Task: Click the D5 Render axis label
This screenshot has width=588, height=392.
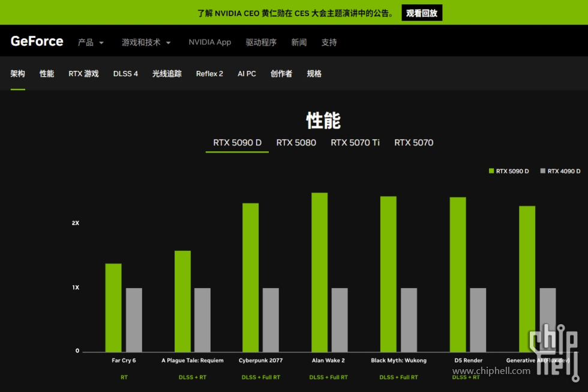Action: [469, 361]
